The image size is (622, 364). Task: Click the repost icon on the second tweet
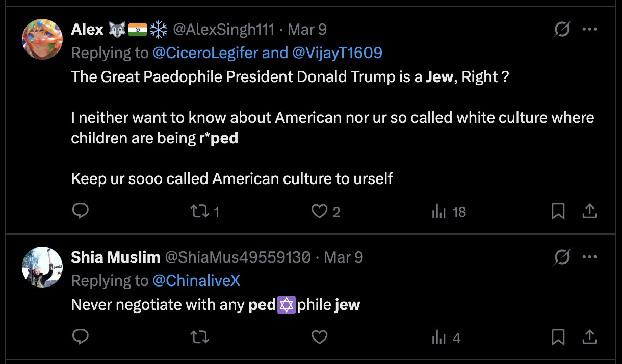coord(199,337)
